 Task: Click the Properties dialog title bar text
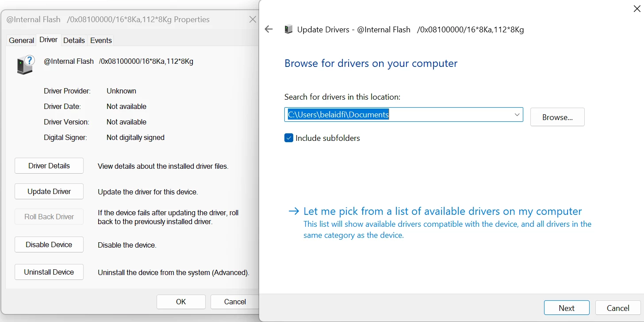point(108,19)
